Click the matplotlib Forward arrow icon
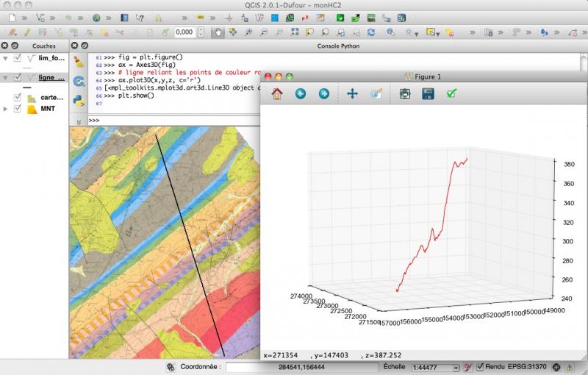The height and width of the screenshot is (375, 588). click(323, 94)
